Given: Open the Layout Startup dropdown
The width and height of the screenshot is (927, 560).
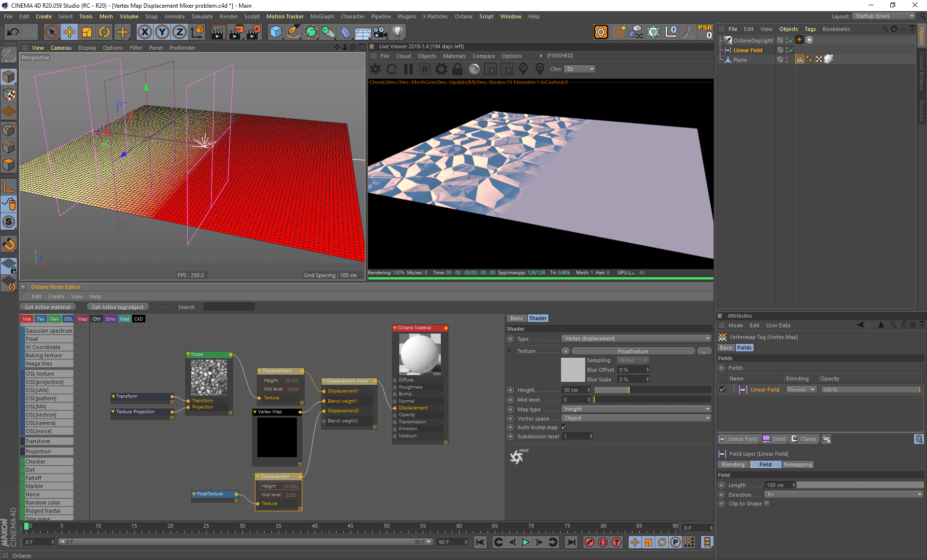Looking at the screenshot, I should [x=884, y=16].
